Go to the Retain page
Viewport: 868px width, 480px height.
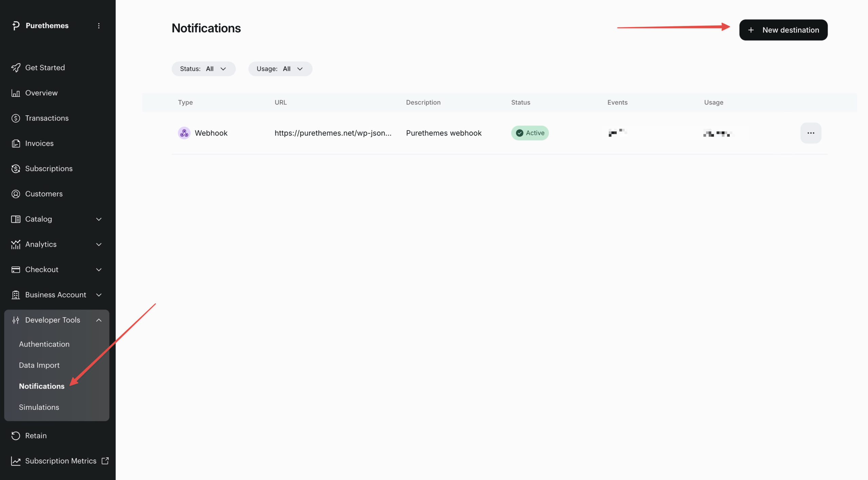point(36,436)
